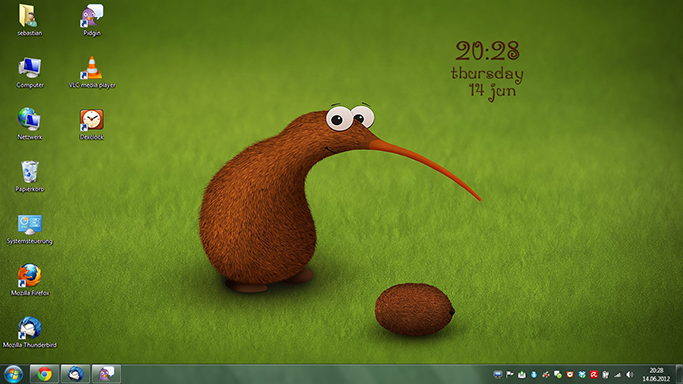The width and height of the screenshot is (683, 384).
Task: Open the Avira antivirus tray icon
Action: [x=594, y=374]
